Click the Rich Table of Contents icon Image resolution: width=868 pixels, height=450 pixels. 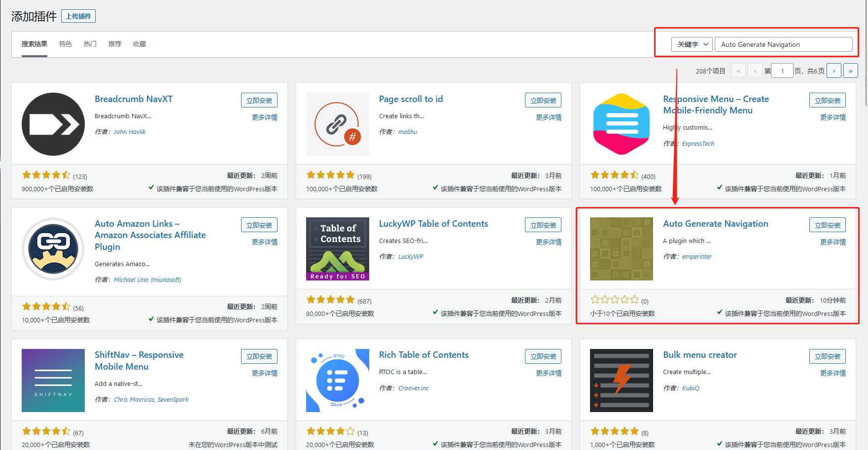(x=338, y=381)
